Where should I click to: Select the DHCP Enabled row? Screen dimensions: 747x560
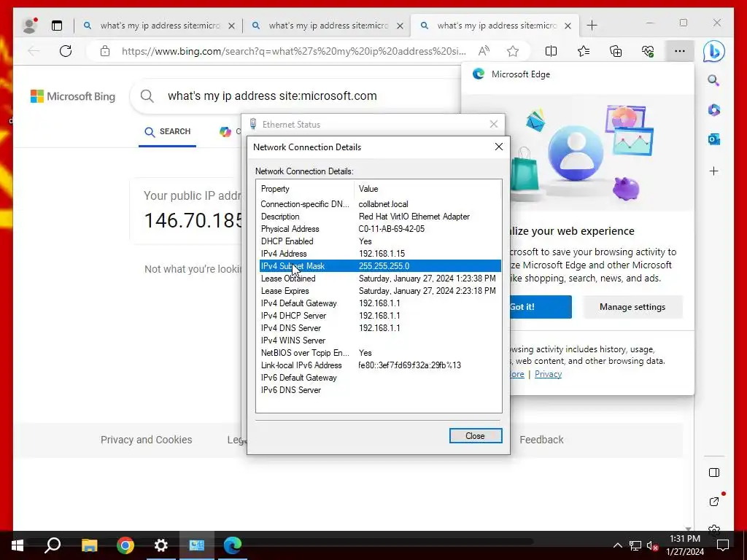pos(379,241)
